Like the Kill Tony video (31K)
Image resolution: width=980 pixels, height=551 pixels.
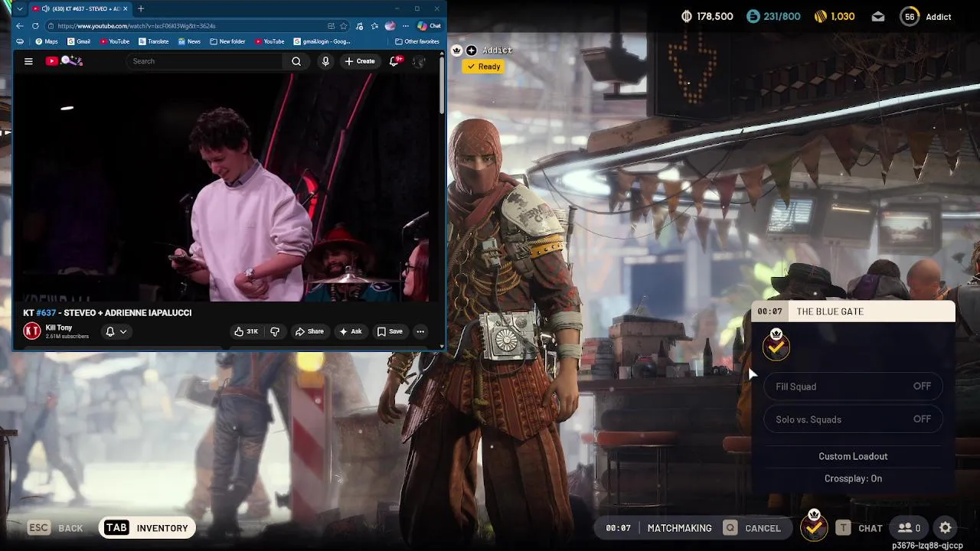tap(247, 331)
